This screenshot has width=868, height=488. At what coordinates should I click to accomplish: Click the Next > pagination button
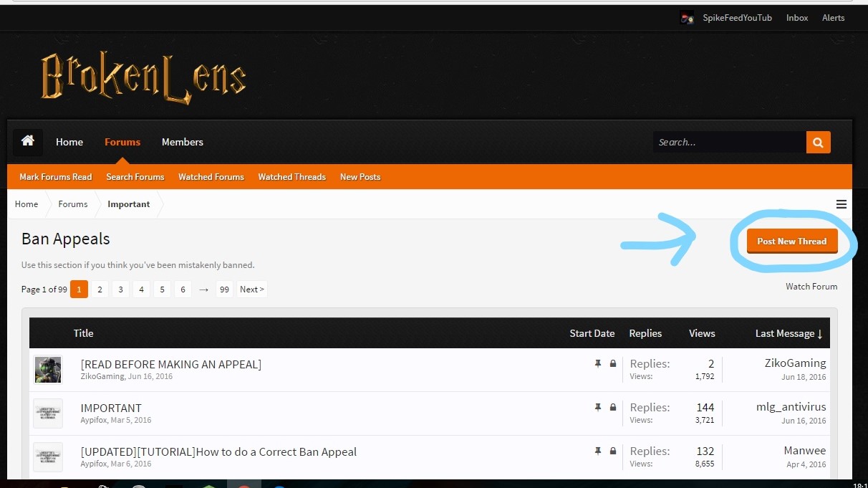tap(252, 290)
